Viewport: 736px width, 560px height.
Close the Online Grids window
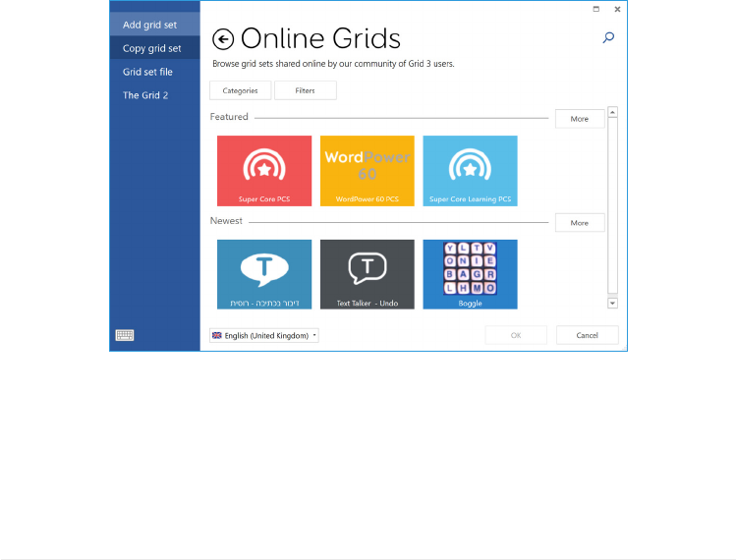617,9
